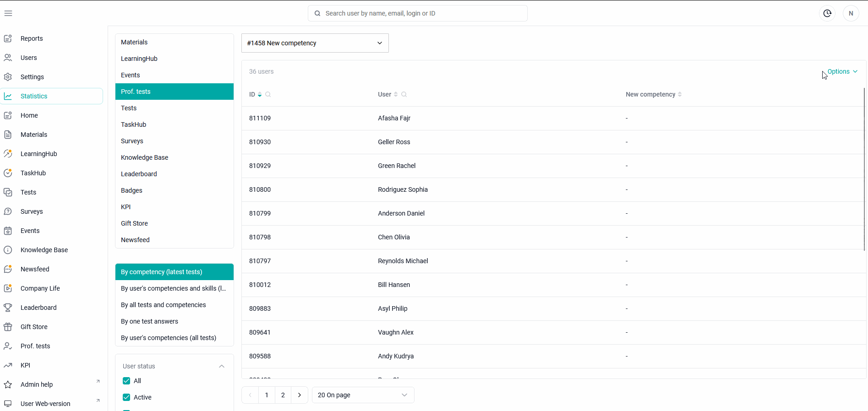Viewport: 868px width, 411px height.
Task: Open the #1458 New competency dropdown
Action: pyautogui.click(x=315, y=43)
